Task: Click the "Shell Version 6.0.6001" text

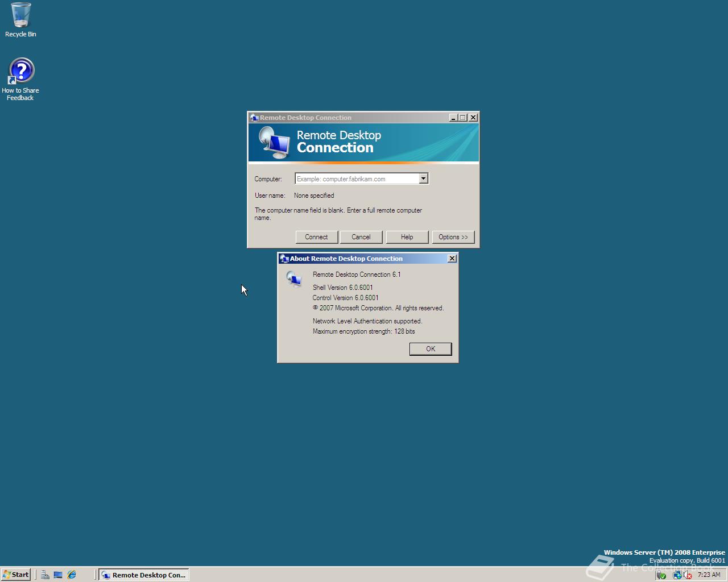Action: tap(343, 288)
